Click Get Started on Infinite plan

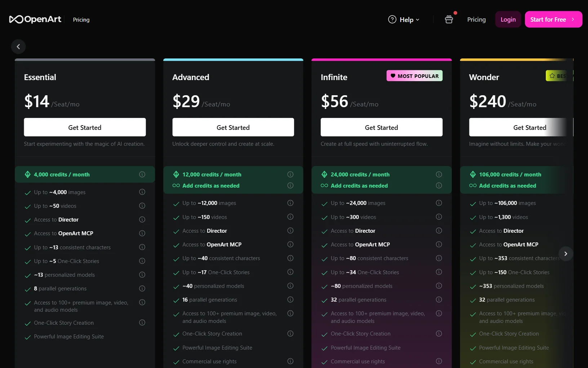[382, 127]
